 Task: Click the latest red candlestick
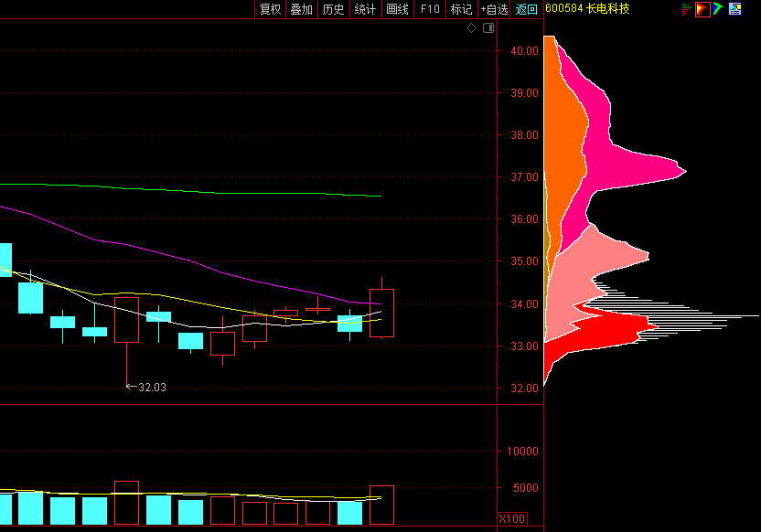click(x=381, y=313)
